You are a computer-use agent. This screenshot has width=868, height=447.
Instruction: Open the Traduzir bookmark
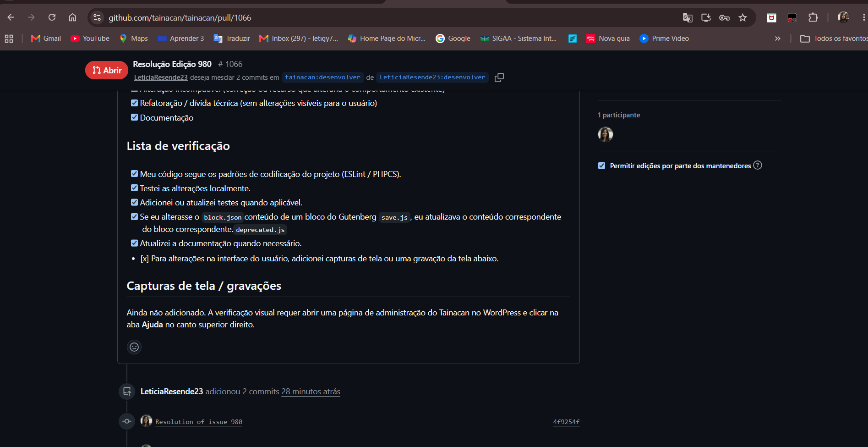click(232, 39)
